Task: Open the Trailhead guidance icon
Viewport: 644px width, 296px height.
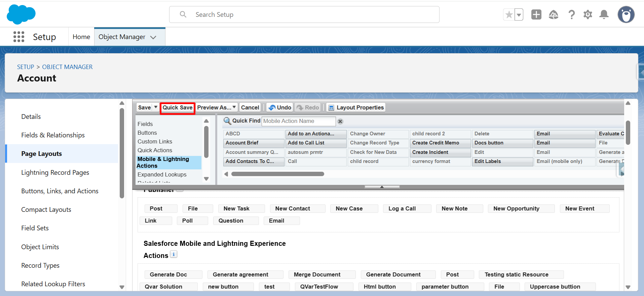Action: point(553,14)
